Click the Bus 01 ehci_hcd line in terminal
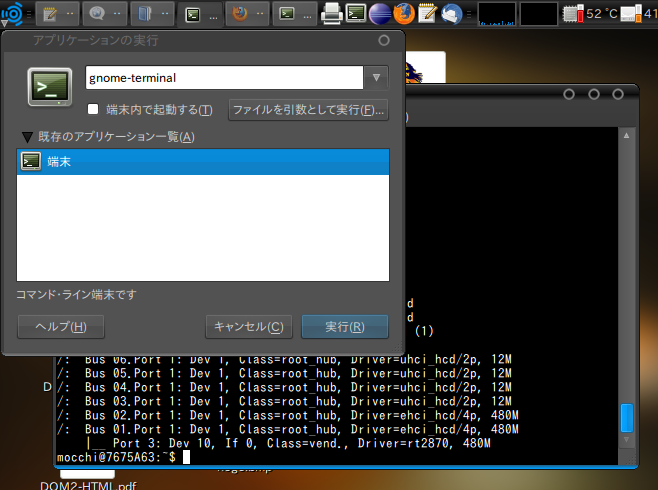658x490 pixels. click(x=288, y=429)
